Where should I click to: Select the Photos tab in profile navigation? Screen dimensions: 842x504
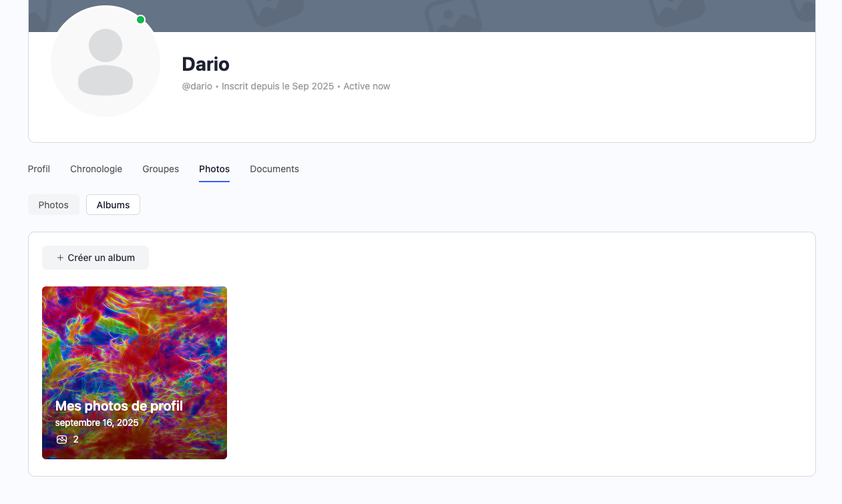(x=214, y=169)
